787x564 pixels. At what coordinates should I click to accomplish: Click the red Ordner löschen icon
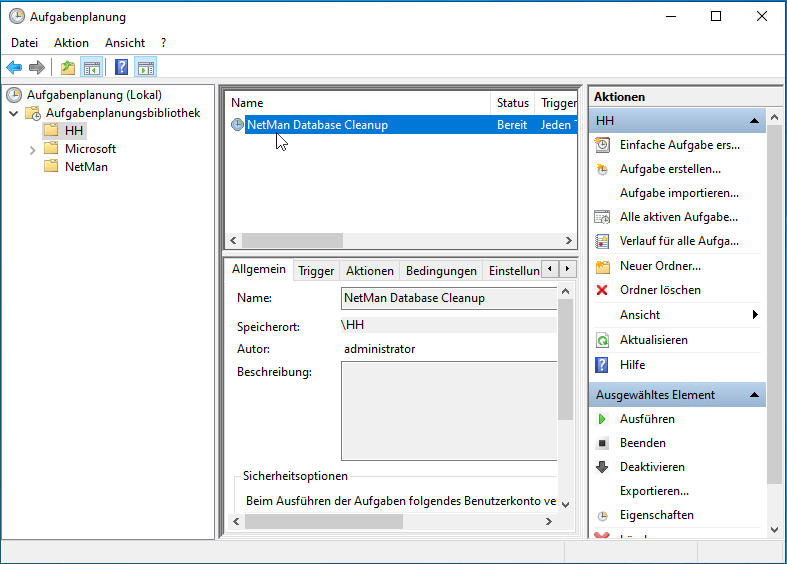point(602,290)
